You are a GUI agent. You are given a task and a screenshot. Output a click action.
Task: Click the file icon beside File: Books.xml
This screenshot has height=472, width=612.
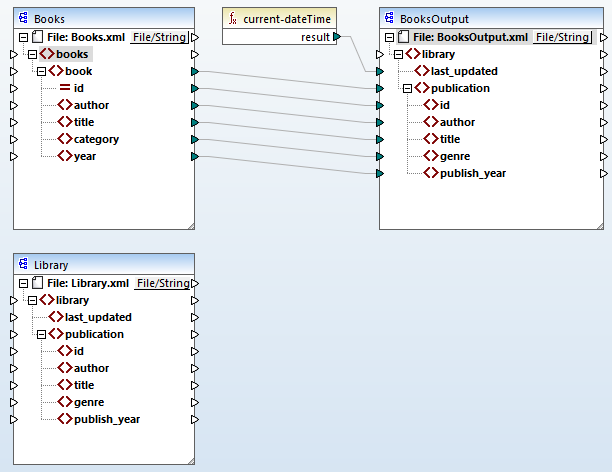tap(37, 37)
